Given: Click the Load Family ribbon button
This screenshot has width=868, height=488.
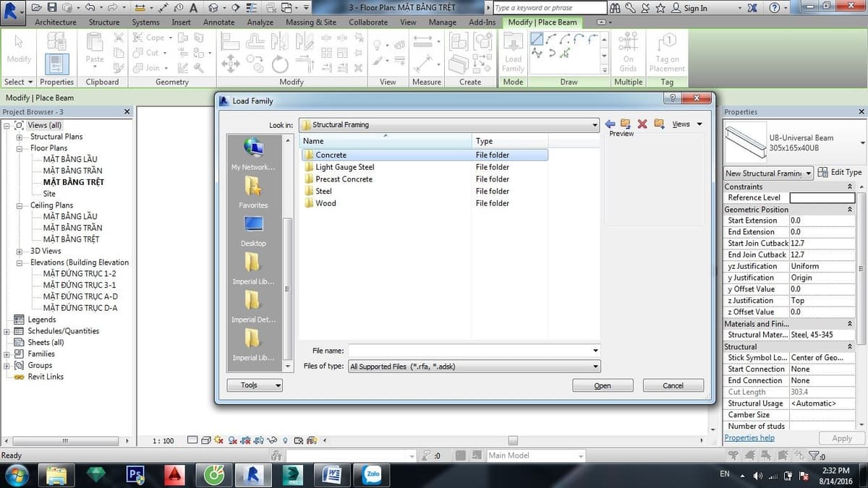Looking at the screenshot, I should pos(513,52).
